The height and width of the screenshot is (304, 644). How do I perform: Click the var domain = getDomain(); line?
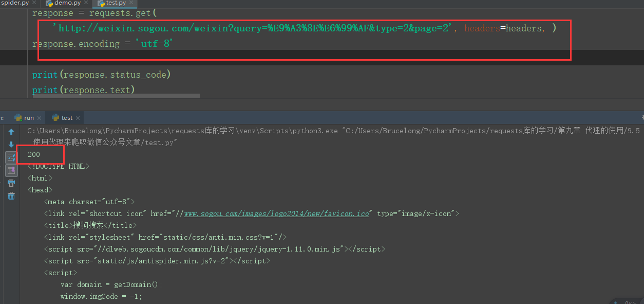coord(111,284)
